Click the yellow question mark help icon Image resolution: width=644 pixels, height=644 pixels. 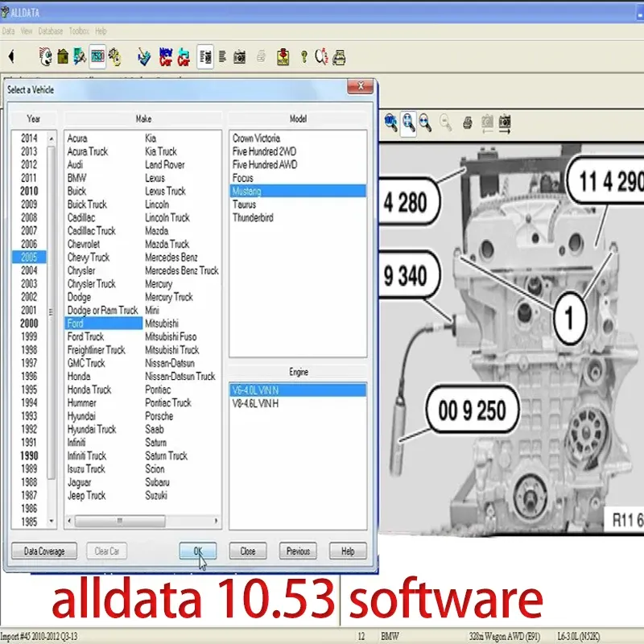click(x=303, y=57)
